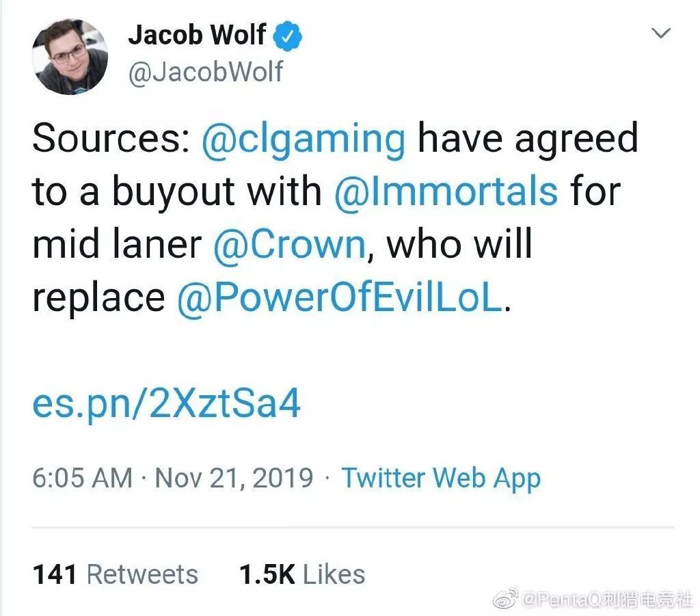Click the Nov 21, 2019 date
The width and height of the screenshot is (700, 616).
pyautogui.click(x=234, y=478)
